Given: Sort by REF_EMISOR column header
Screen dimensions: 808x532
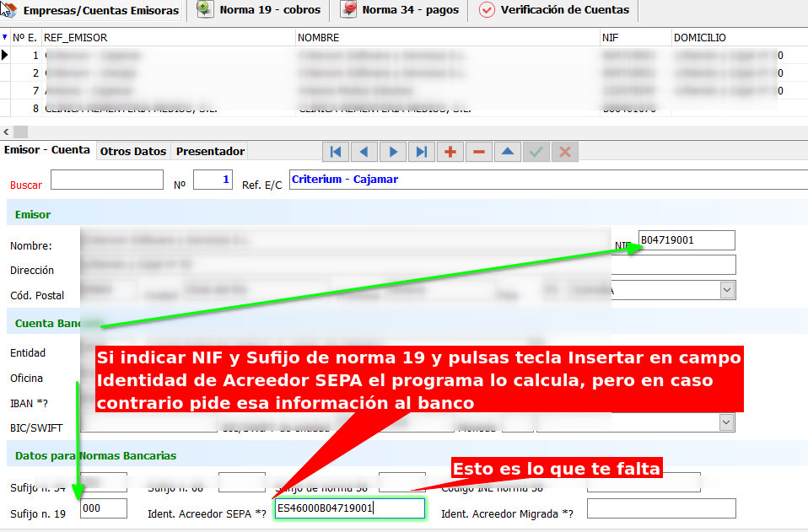Looking at the screenshot, I should tap(169, 38).
